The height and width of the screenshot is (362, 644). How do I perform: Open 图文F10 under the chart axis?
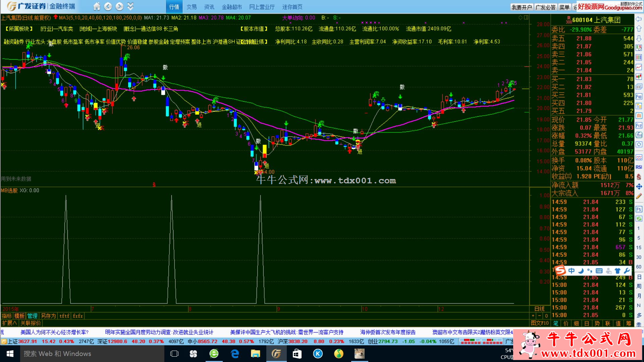point(540,323)
